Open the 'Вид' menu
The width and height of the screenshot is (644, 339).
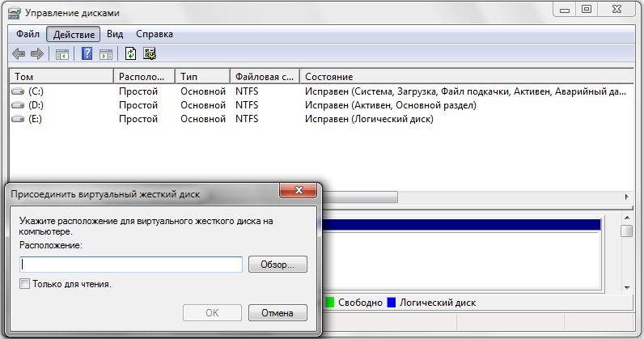coord(115,34)
